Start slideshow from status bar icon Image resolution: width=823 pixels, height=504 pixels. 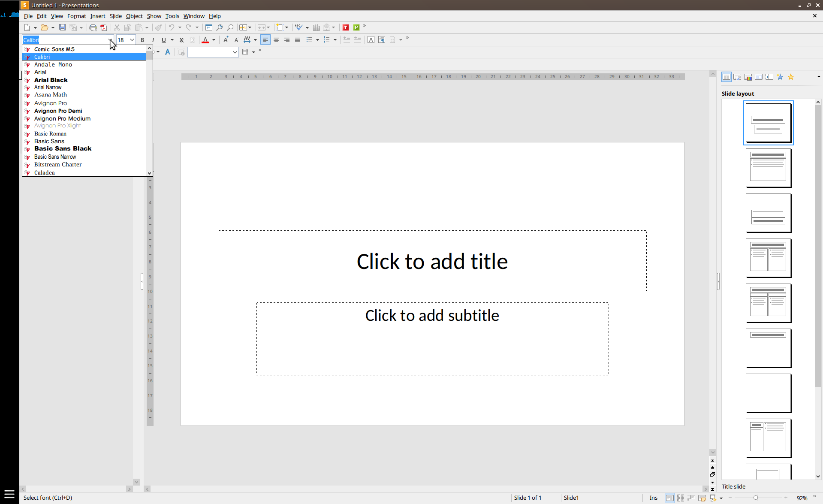pos(713,498)
